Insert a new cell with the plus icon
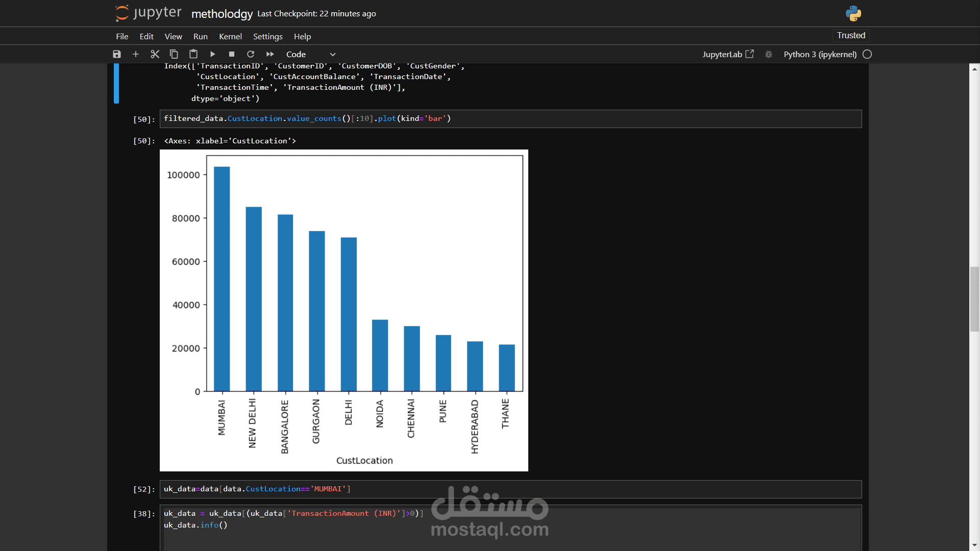This screenshot has width=980, height=551. (x=136, y=54)
